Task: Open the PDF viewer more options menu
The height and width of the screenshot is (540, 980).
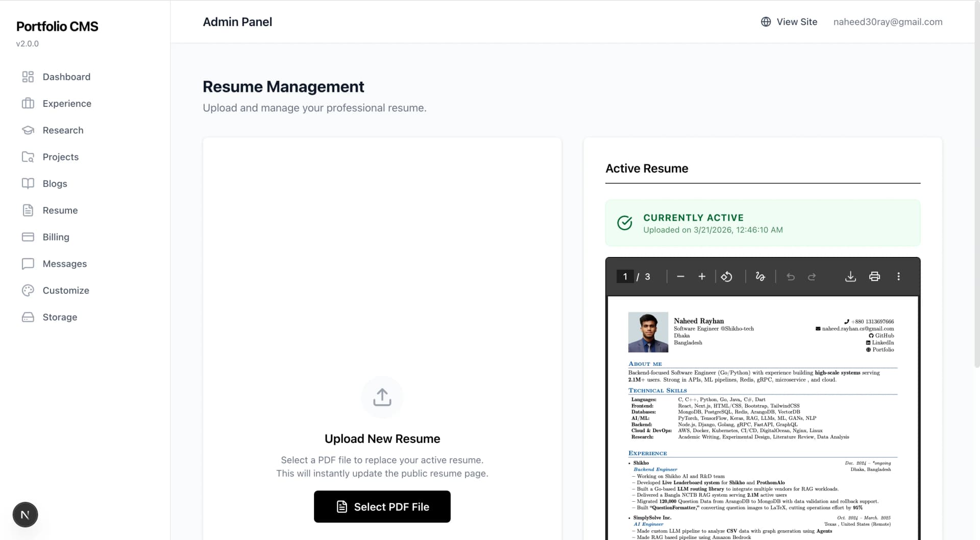Action: (x=899, y=276)
